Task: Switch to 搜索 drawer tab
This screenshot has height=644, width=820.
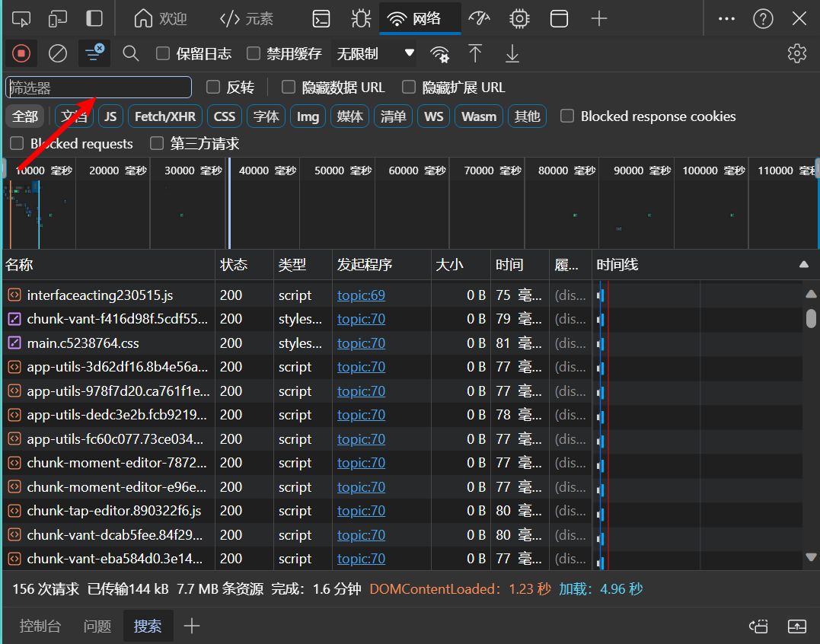Action: pos(148,626)
